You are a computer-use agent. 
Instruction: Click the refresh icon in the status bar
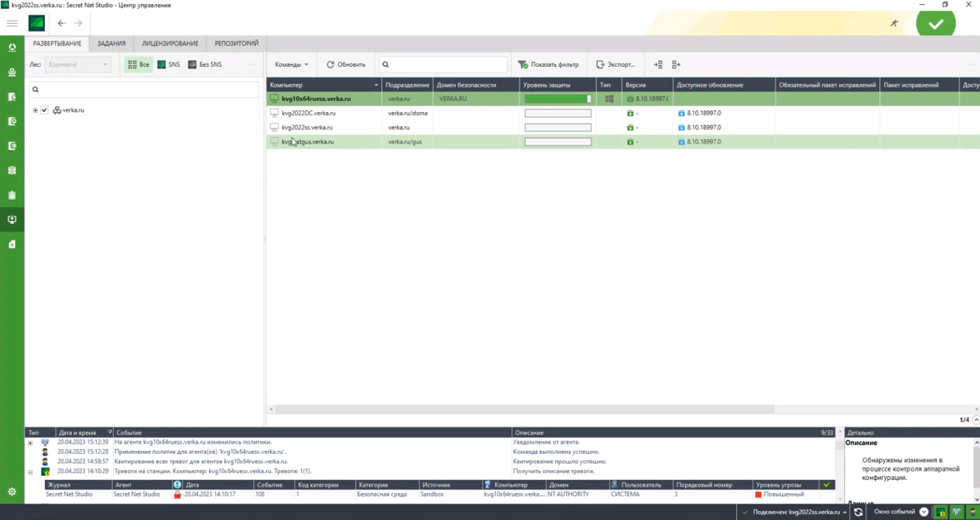click(858, 512)
